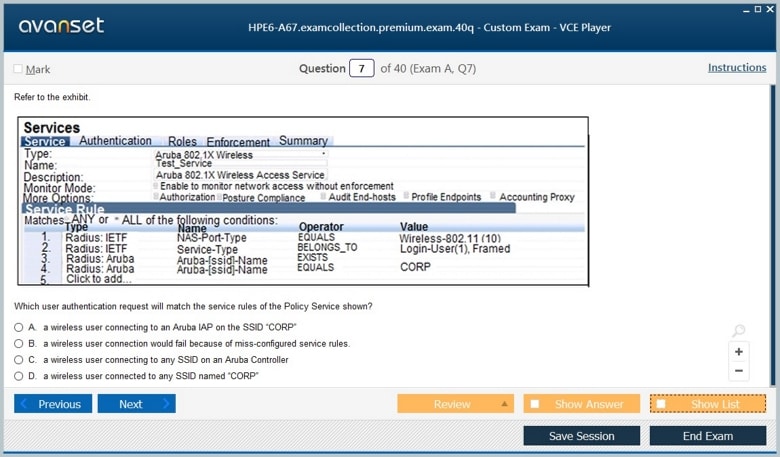
Task: Click the question number input field
Action: pos(362,68)
